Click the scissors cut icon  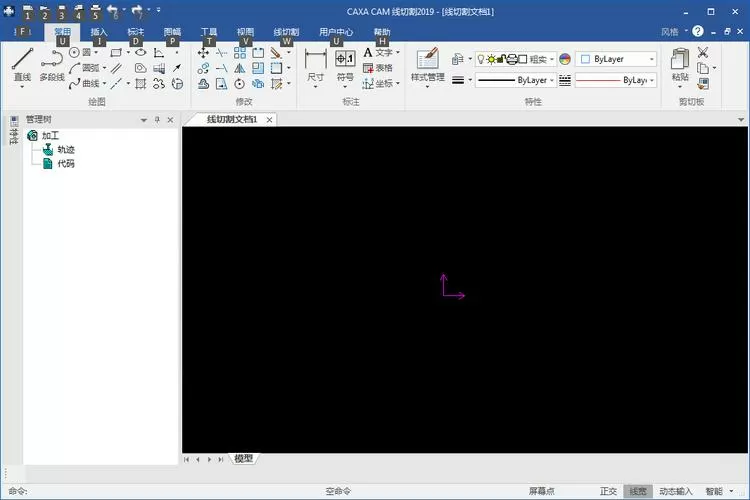pos(703,52)
